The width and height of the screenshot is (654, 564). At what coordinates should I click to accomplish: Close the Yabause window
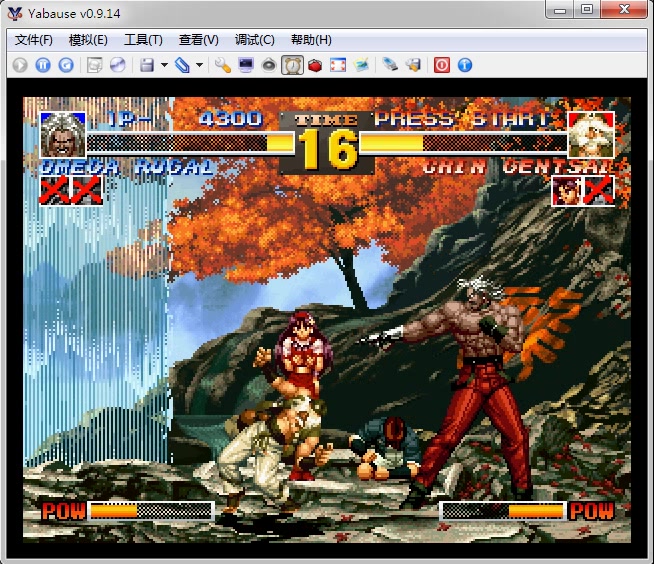[x=624, y=9]
